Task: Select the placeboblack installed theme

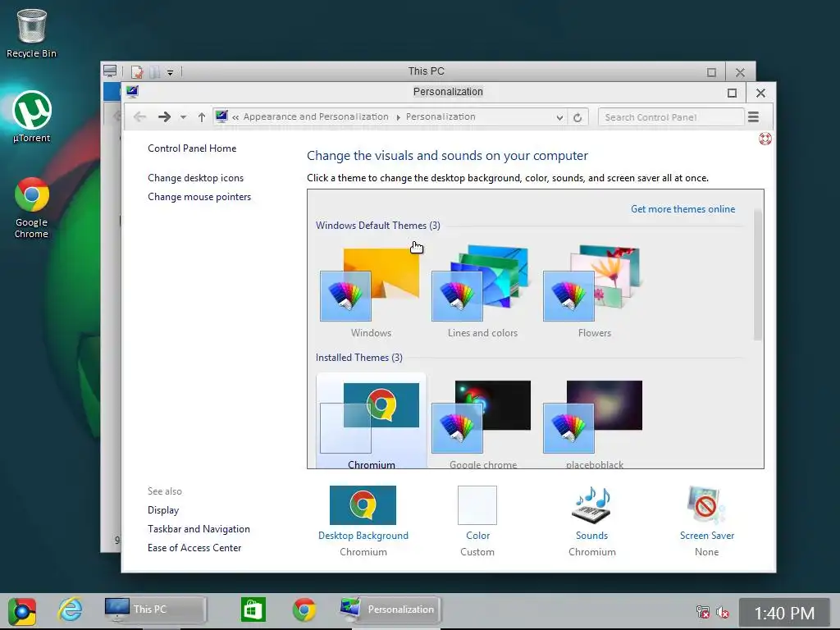Action: tap(594, 422)
